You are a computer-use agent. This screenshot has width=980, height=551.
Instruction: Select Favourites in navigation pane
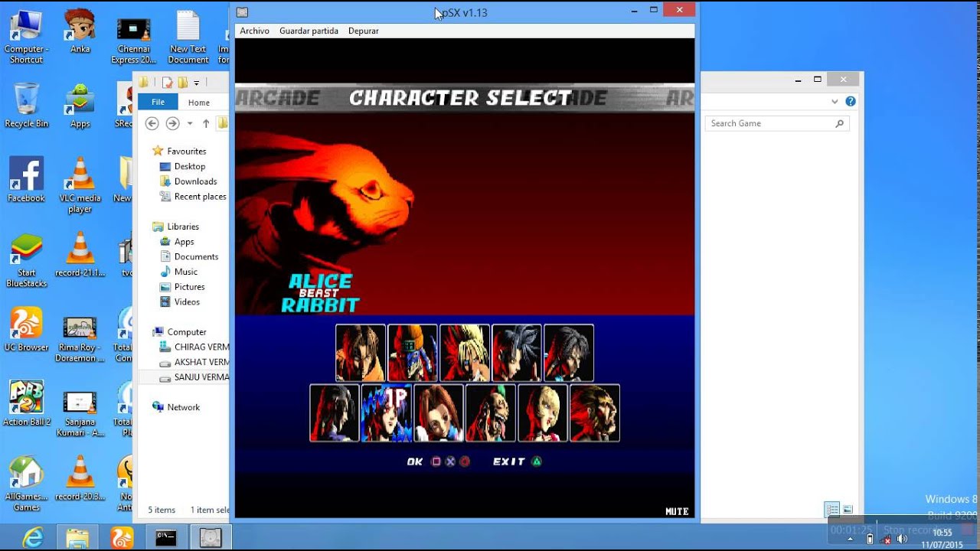point(179,151)
